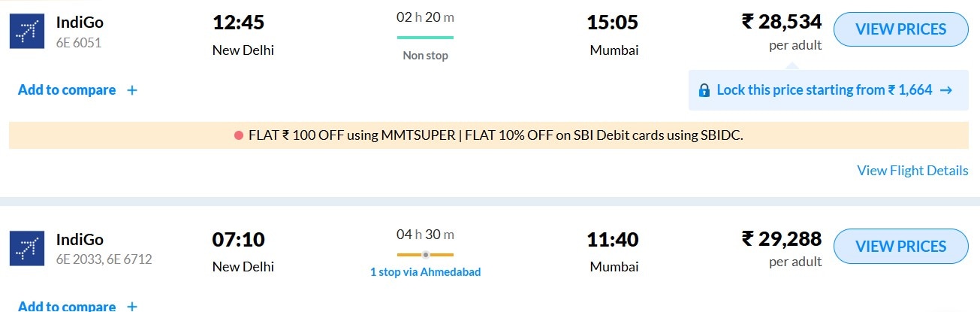Click the stop dot on the 04 h 30 m duration bar

(x=425, y=255)
